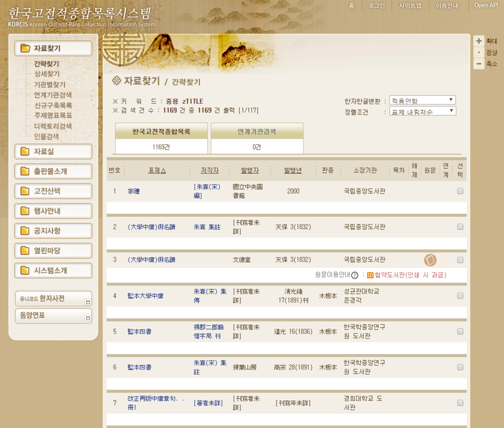This screenshot has width=504, height=428.
Task: Reset zoom with the 정상 icon
Action: 479,52
